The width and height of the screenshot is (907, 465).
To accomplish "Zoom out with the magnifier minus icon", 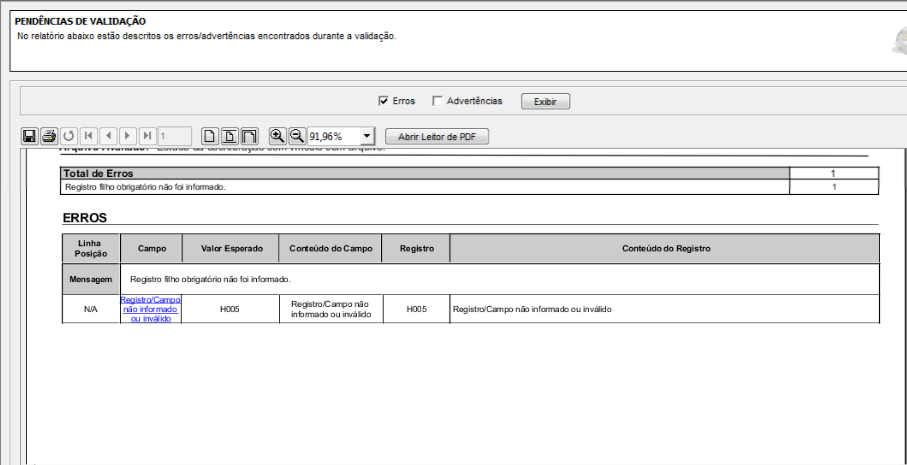I will pyautogui.click(x=297, y=136).
